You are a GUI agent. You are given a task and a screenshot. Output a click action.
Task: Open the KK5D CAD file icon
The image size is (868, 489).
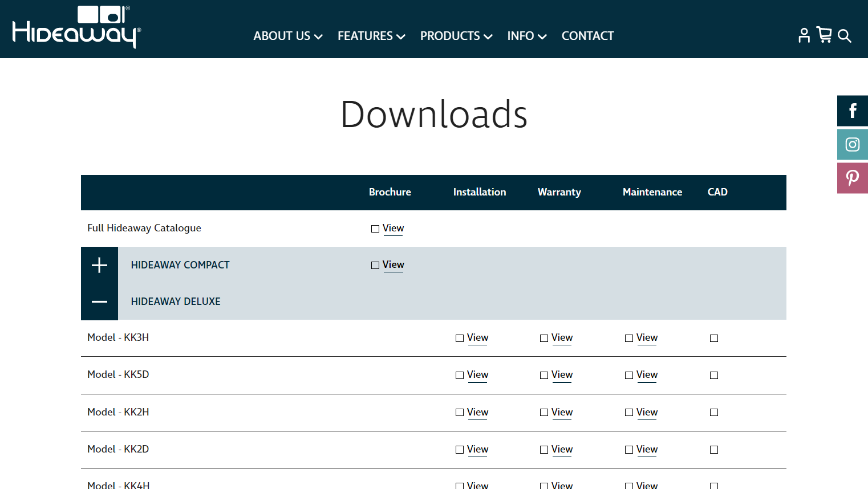coord(714,376)
